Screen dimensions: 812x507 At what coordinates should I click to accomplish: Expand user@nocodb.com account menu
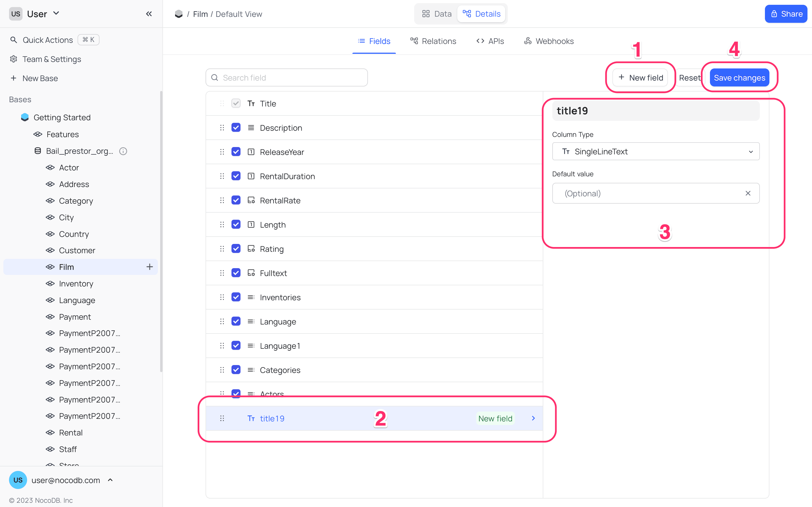(x=111, y=480)
